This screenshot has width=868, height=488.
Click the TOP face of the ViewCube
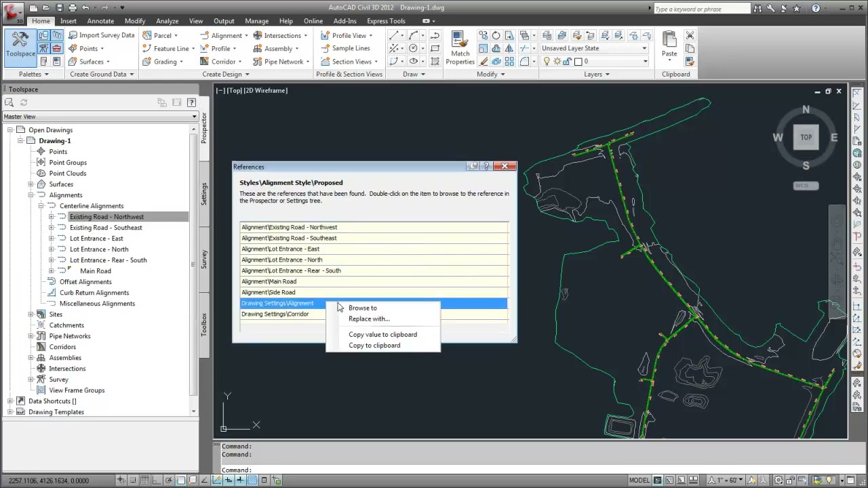point(806,137)
